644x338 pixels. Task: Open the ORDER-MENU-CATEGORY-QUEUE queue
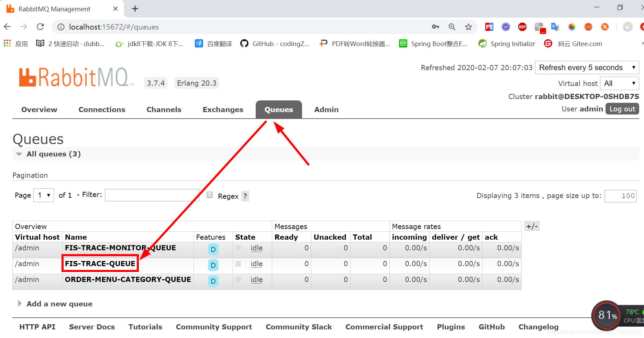(x=128, y=280)
